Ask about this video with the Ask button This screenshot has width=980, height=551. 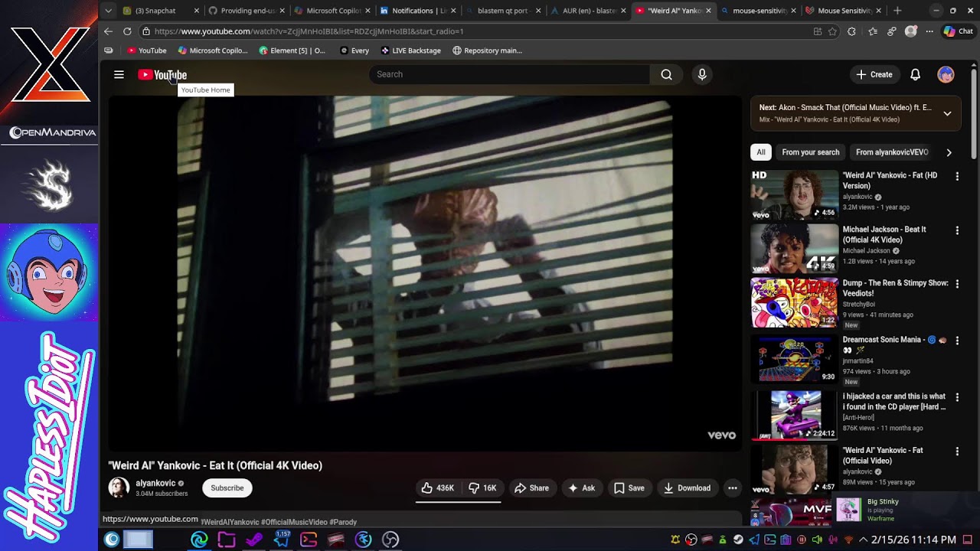point(581,488)
